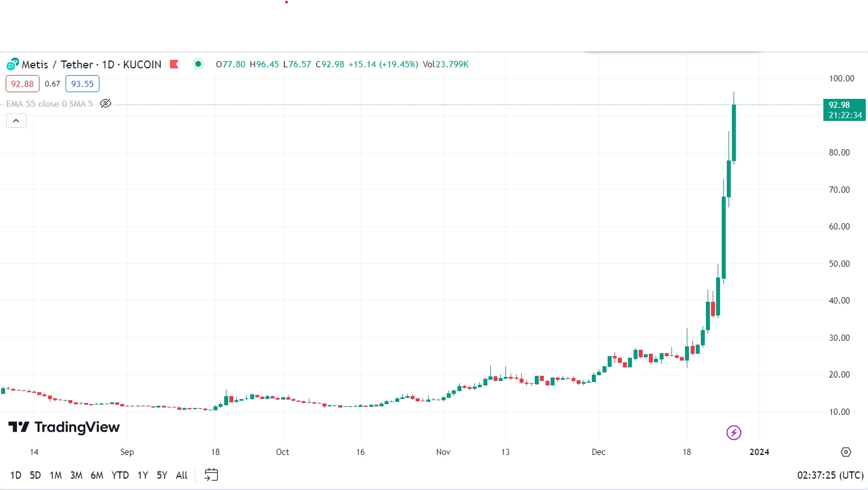This screenshot has width=868, height=490.
Task: Click the 92.98 current price label
Action: [x=844, y=110]
